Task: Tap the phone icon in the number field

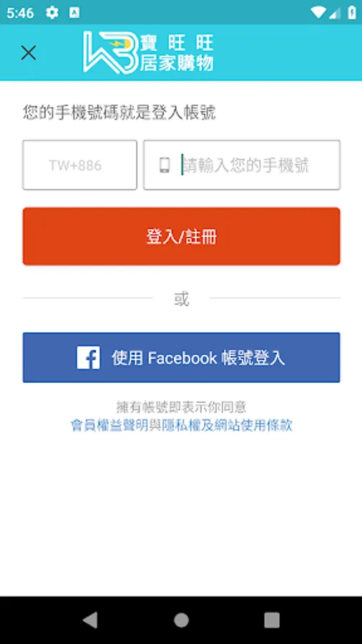Action: [x=165, y=165]
